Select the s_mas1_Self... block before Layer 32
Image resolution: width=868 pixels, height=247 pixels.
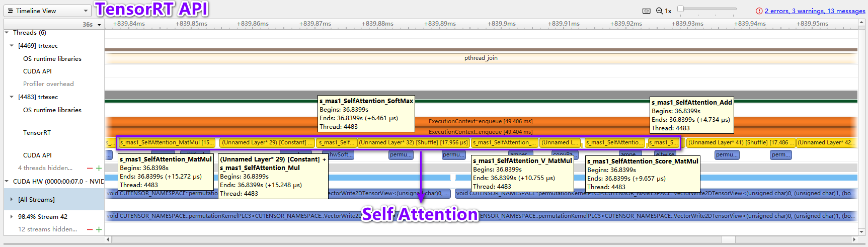(x=337, y=143)
